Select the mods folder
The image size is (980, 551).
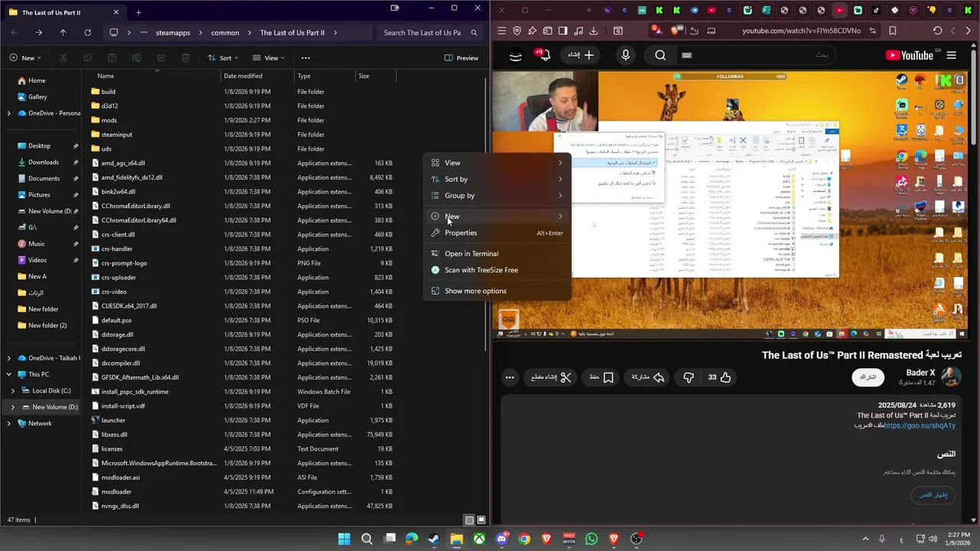[x=109, y=120]
